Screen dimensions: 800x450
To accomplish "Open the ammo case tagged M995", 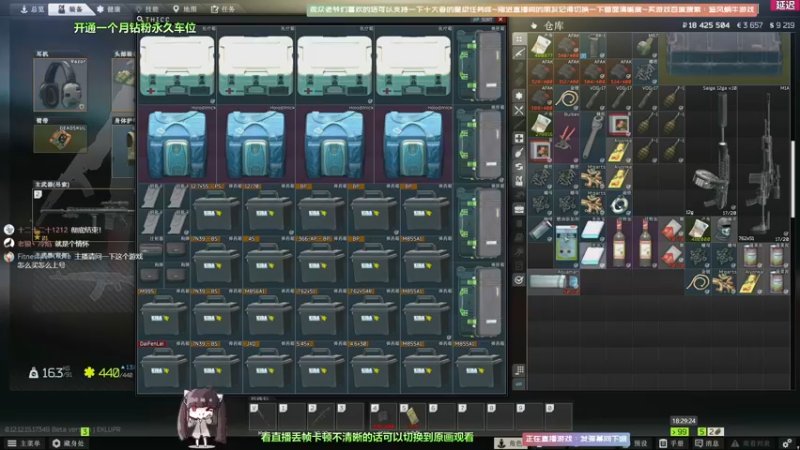I will click(164, 315).
